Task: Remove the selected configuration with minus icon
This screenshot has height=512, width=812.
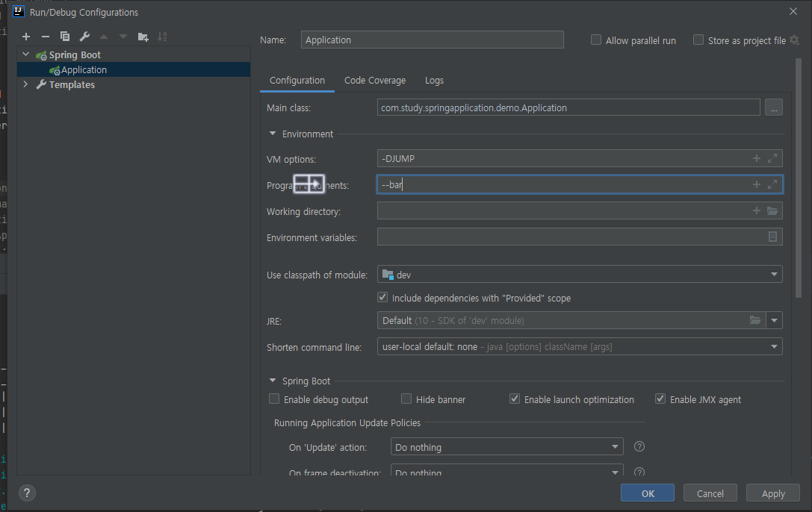Action: tap(46, 37)
